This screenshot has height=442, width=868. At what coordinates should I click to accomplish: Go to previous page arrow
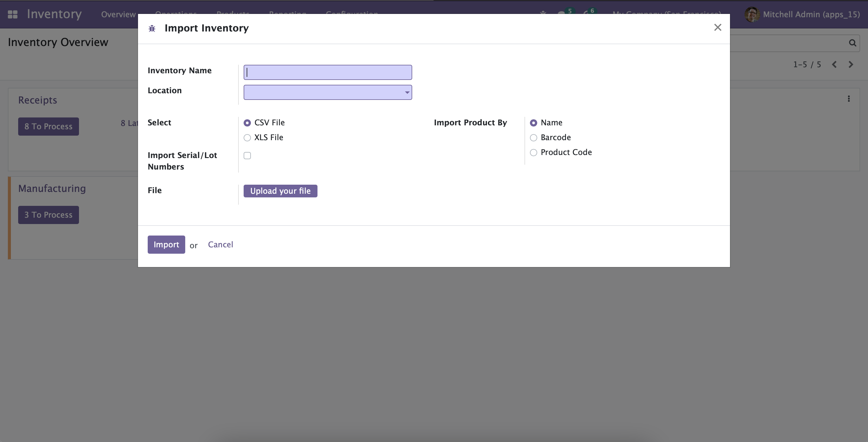point(834,64)
